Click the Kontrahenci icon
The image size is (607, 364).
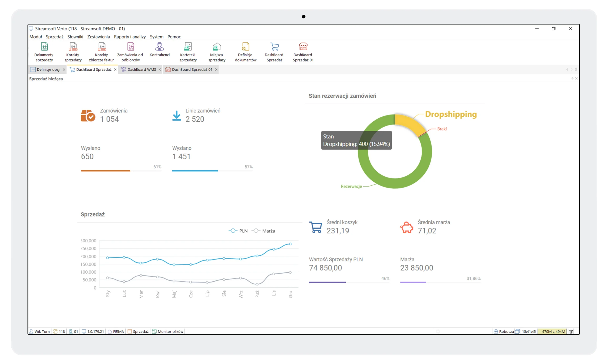tap(159, 47)
